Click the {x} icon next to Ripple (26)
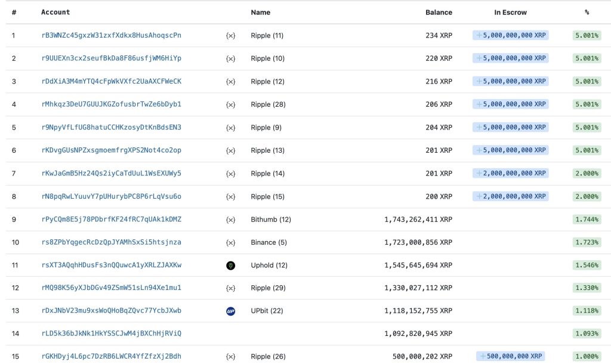This screenshot has width=611, height=364. coord(231,357)
